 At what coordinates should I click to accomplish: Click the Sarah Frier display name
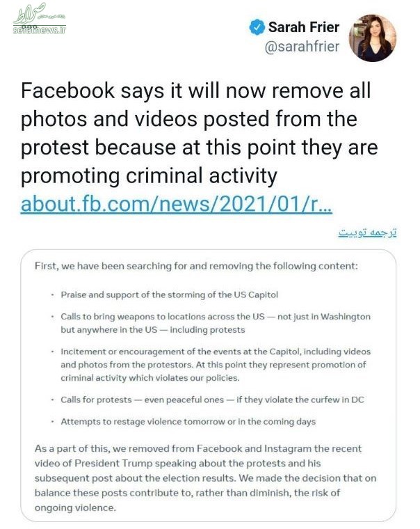[x=304, y=27]
